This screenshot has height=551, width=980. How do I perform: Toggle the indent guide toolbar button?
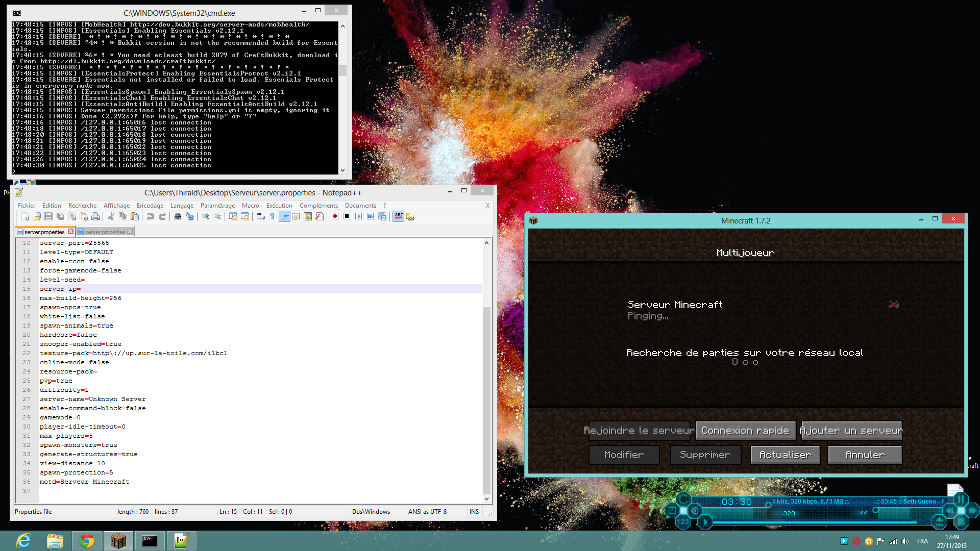[285, 216]
